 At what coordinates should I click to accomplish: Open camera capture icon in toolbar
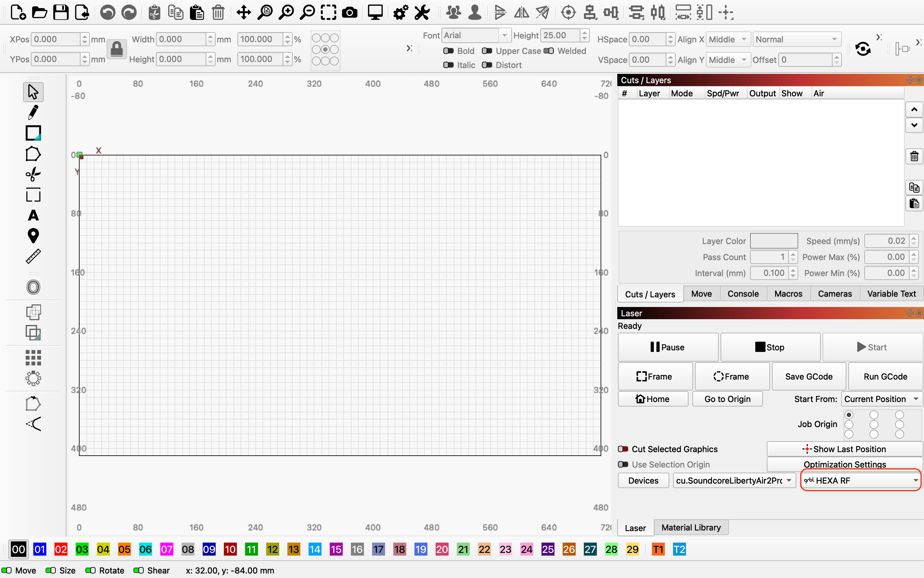point(350,12)
